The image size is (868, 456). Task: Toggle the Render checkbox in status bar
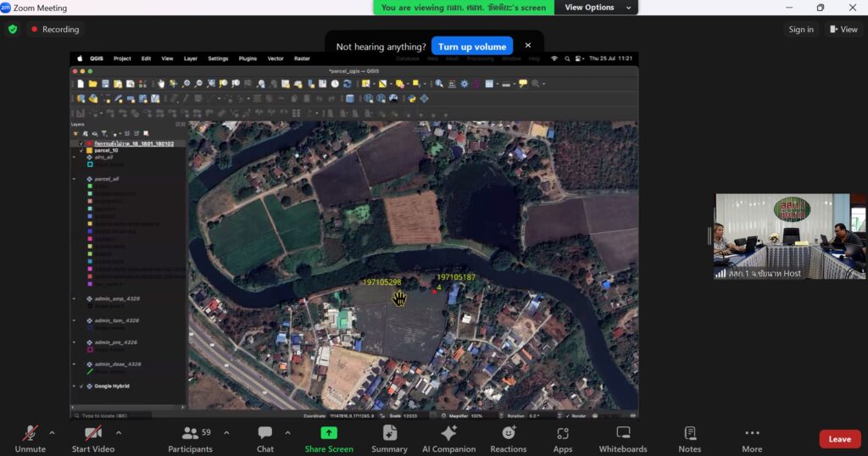(x=568, y=415)
